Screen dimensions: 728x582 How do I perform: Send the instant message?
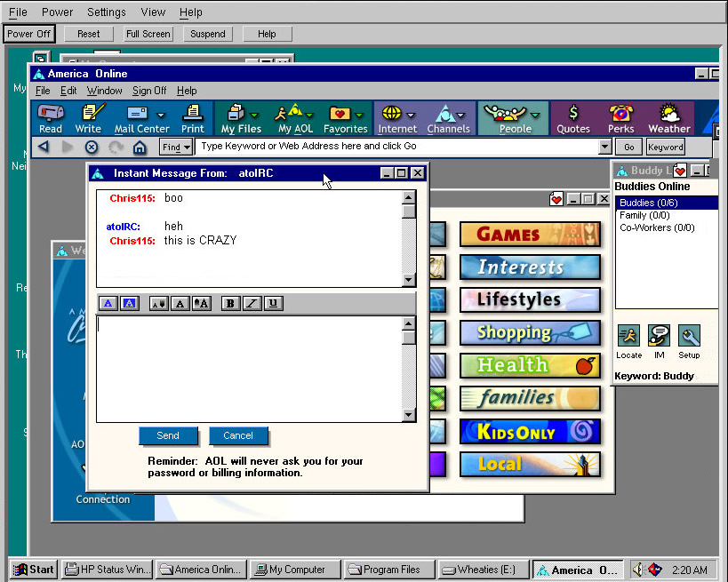168,435
